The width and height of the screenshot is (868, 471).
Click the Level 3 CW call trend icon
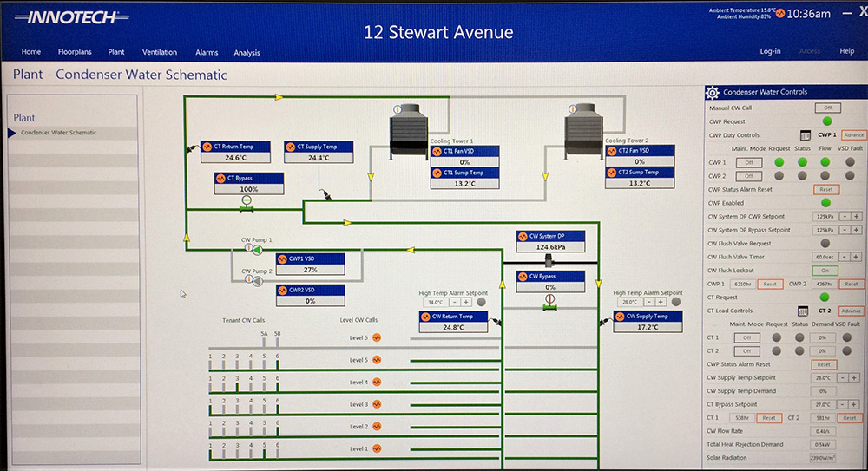377,404
